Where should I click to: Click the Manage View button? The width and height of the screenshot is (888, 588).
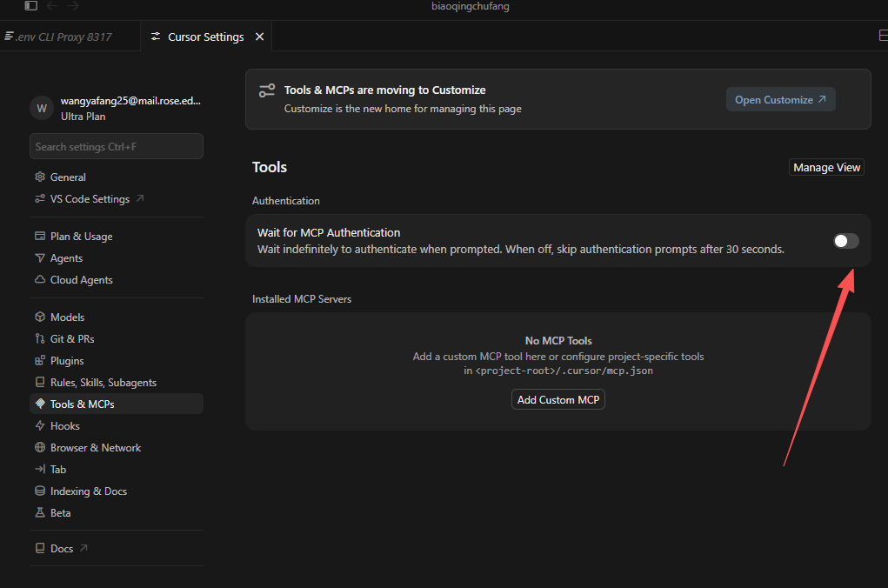click(826, 167)
